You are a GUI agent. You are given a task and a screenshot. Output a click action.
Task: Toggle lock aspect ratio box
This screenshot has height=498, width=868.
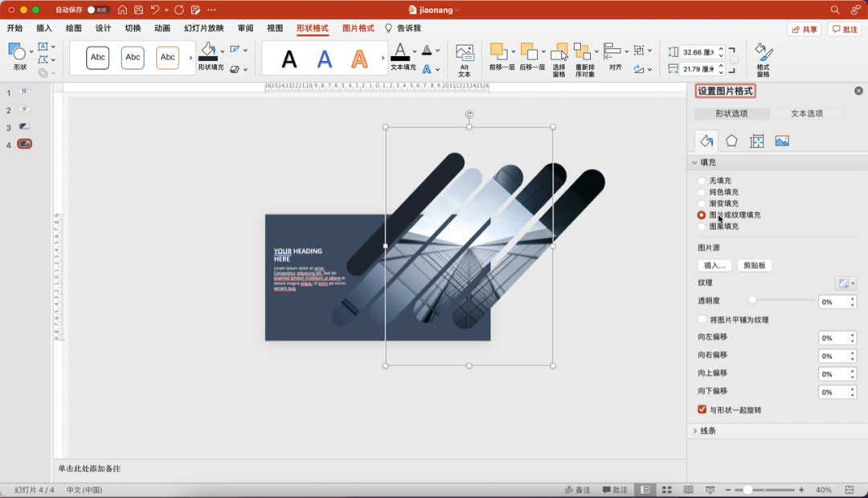click(x=734, y=60)
